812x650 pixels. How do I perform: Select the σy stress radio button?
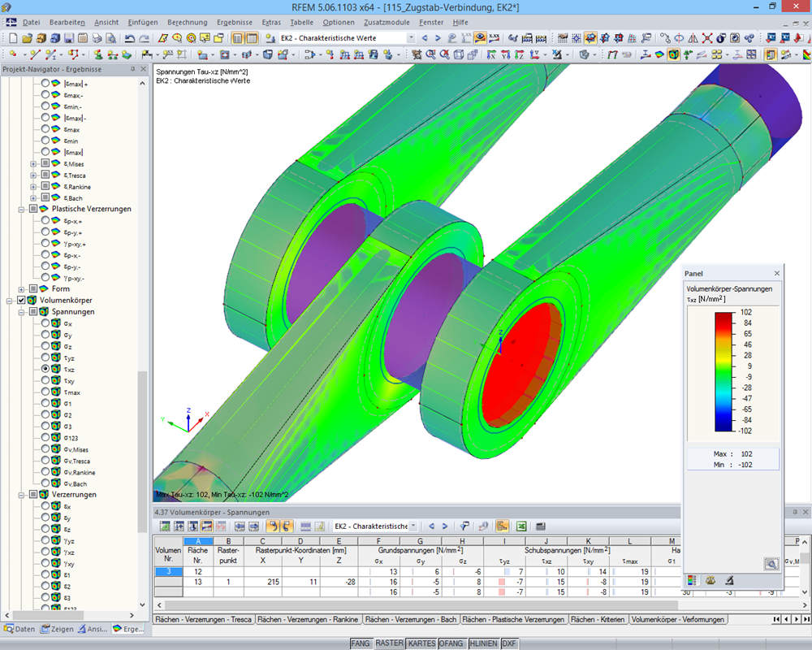click(x=45, y=334)
